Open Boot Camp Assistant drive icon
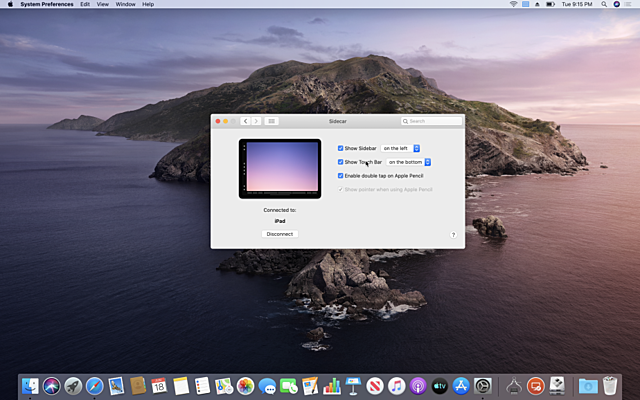640x400 pixels. click(x=557, y=386)
